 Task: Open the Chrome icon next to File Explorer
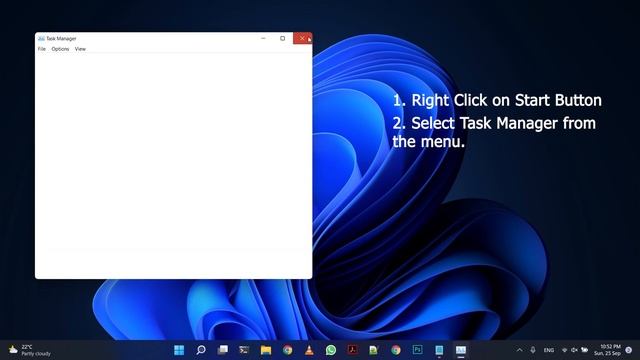[287, 350]
